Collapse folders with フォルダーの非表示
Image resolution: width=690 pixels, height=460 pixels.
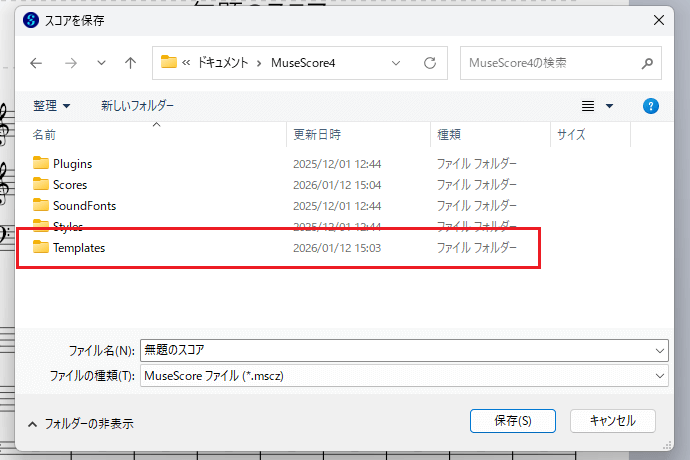pyautogui.click(x=80, y=423)
